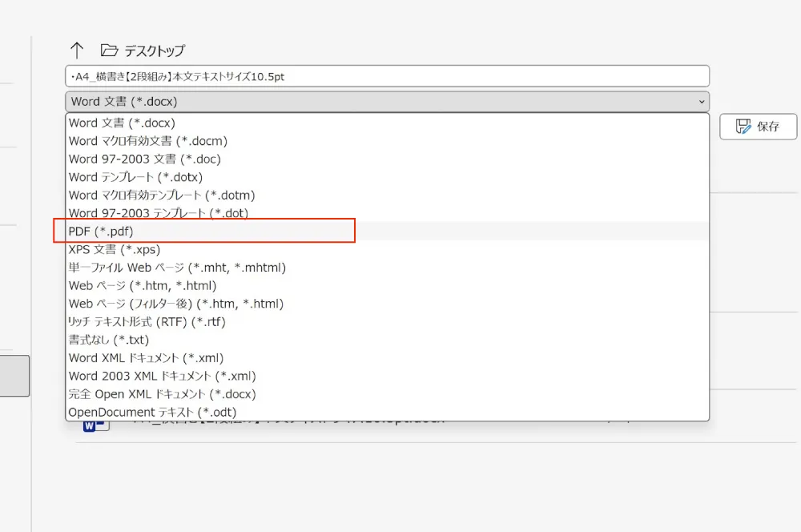The width and height of the screenshot is (801, 532).
Task: Click the floppy disk icon on 保存 button
Action: tap(743, 127)
